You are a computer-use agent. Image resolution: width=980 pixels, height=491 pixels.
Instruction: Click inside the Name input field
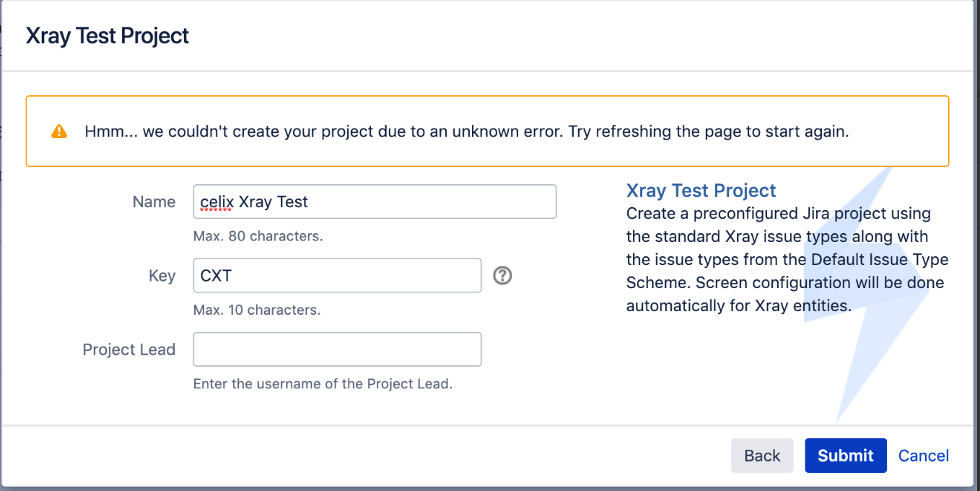point(375,201)
